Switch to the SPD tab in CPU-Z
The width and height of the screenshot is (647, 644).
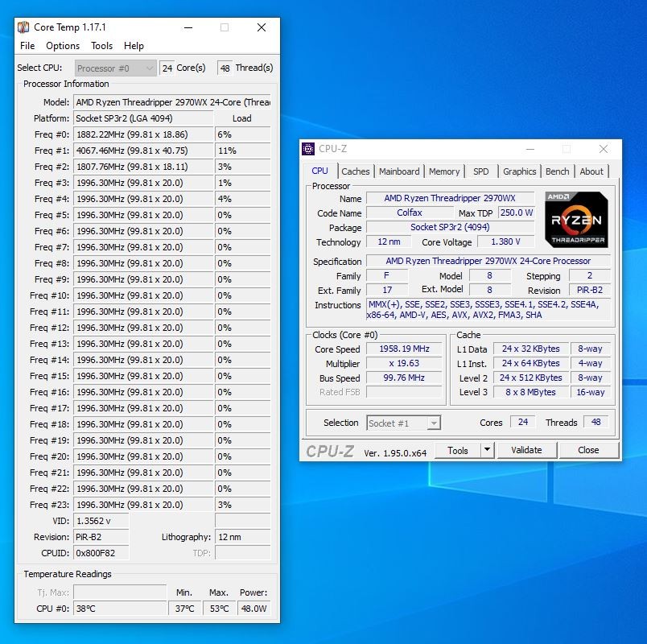point(480,171)
